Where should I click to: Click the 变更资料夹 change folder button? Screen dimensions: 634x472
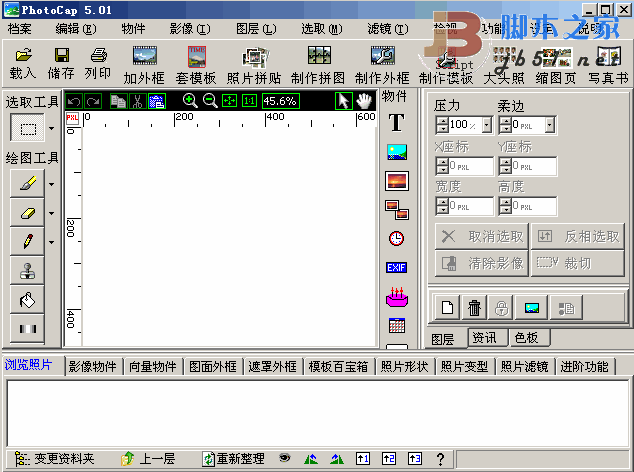pos(55,459)
